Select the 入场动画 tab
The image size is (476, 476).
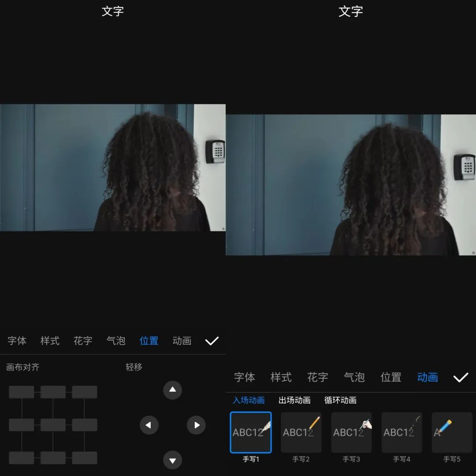point(249,400)
